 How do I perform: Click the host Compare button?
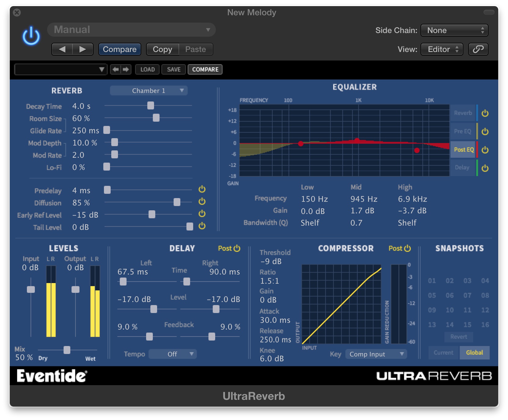(120, 49)
